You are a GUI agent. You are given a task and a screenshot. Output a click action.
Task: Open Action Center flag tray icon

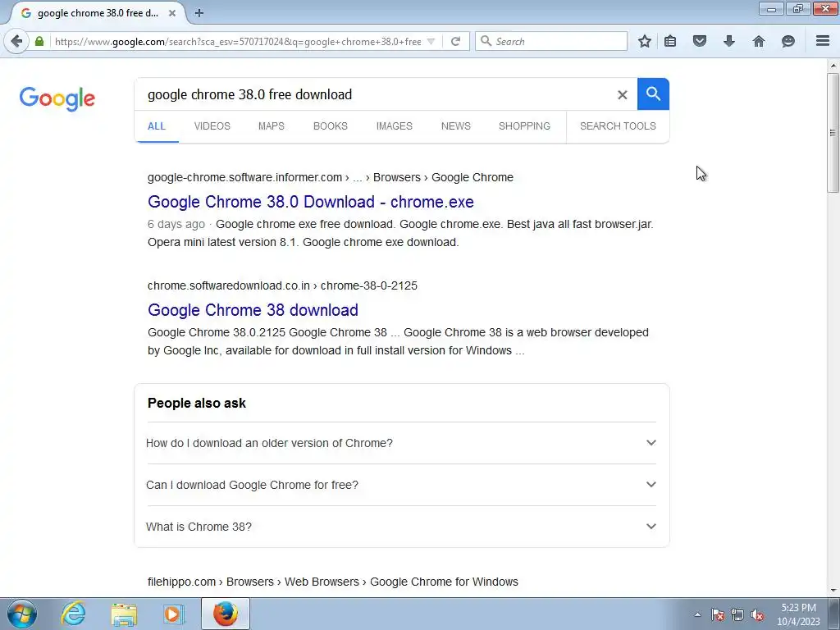[x=718, y=614]
